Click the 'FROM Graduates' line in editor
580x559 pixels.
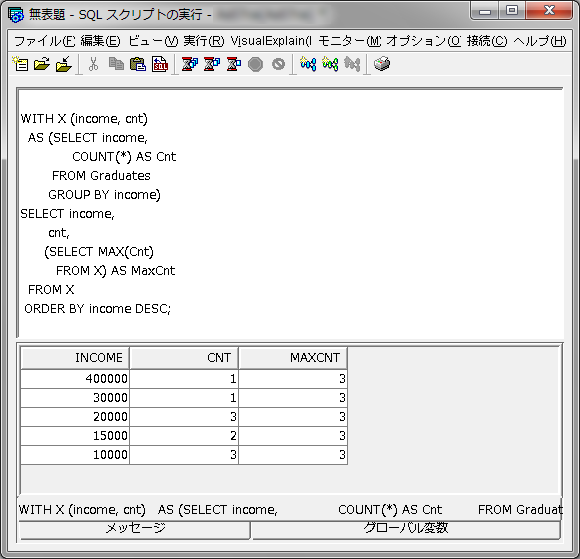click(x=101, y=175)
